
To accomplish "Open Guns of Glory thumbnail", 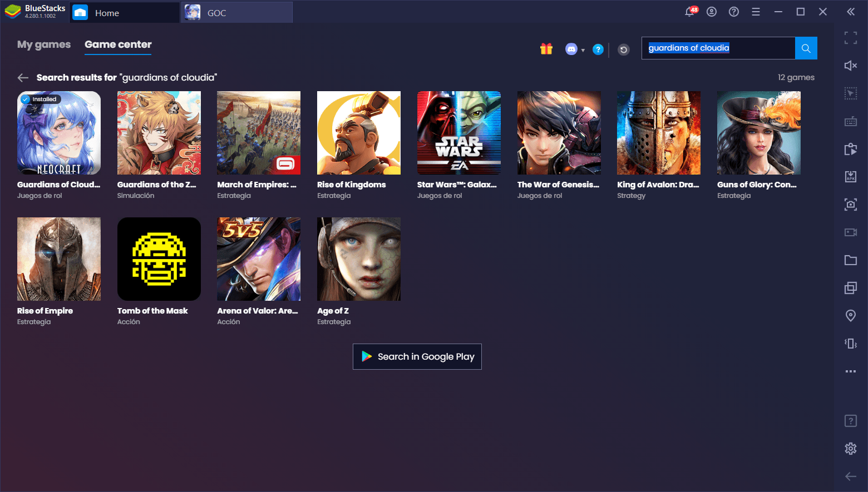I will (x=759, y=133).
